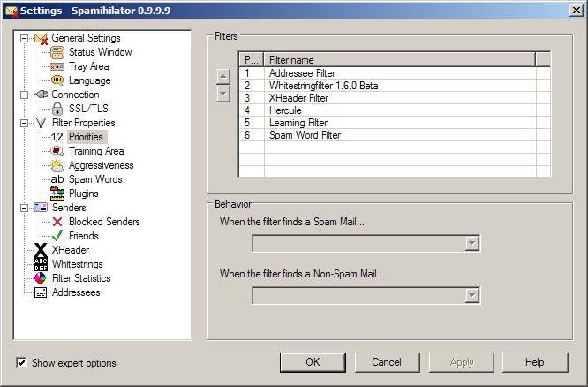Select the Learning Filter row
The height and width of the screenshot is (387, 588).
click(x=395, y=123)
